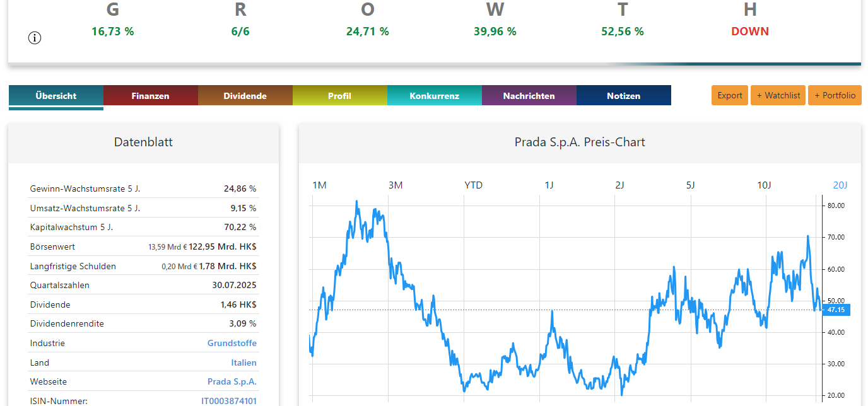Open the Profil tab
Image resolution: width=868 pixels, height=406 pixels.
click(x=339, y=96)
